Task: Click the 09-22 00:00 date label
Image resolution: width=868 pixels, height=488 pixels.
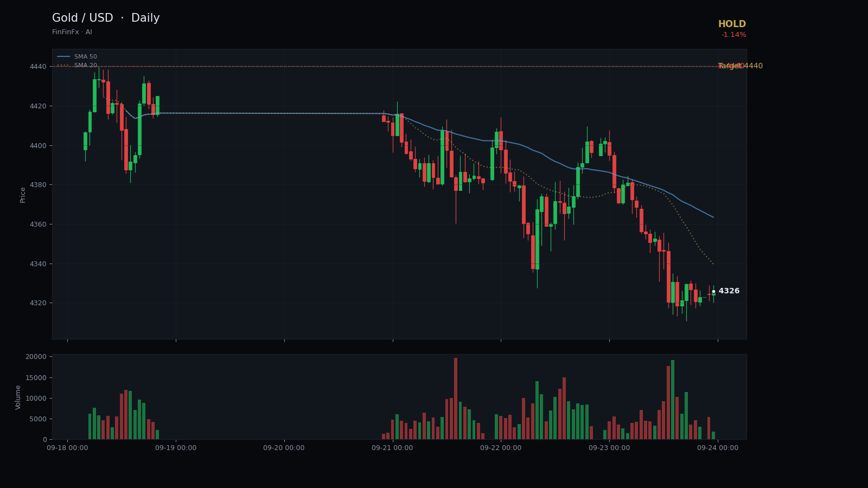Action: tap(501, 448)
